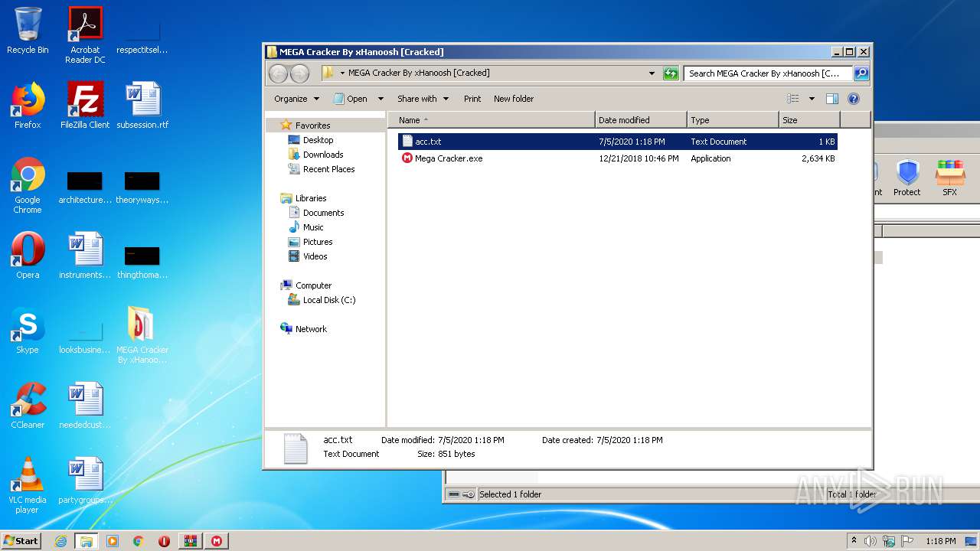Change the view mode icon
This screenshot has width=980, height=551.
pos(793,99)
